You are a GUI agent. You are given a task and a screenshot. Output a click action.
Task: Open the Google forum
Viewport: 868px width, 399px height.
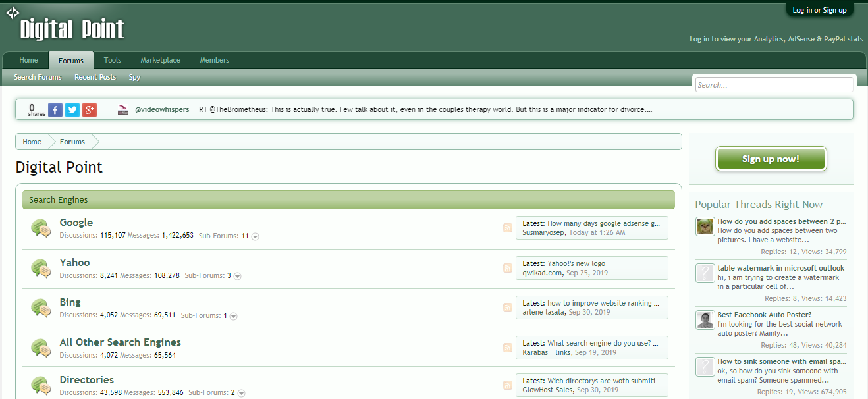coord(76,223)
